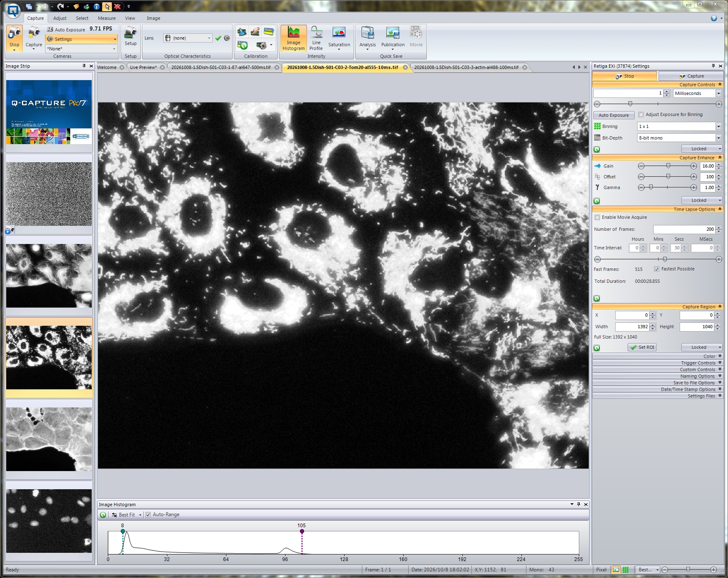The height and width of the screenshot is (578, 728).
Task: Click the Gain plus icon
Action: [x=694, y=166]
